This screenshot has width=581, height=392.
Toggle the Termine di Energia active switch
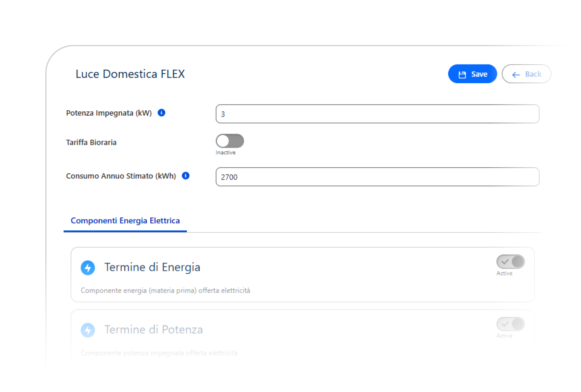pyautogui.click(x=511, y=262)
